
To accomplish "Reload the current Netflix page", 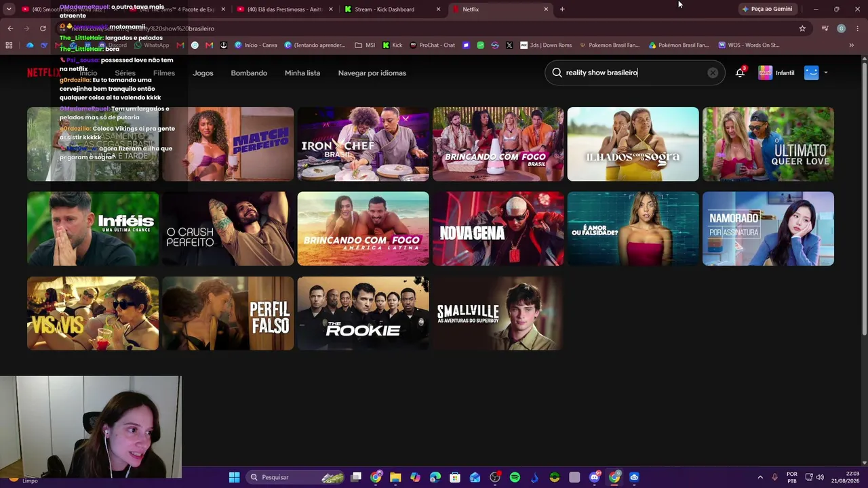I will coord(43,28).
